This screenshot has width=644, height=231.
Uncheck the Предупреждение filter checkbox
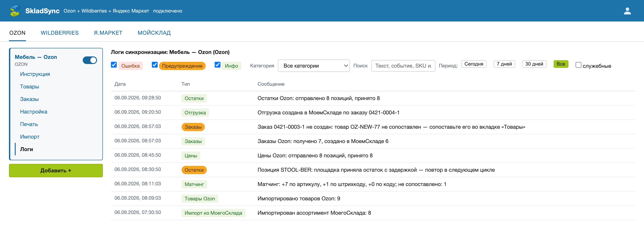pos(155,65)
